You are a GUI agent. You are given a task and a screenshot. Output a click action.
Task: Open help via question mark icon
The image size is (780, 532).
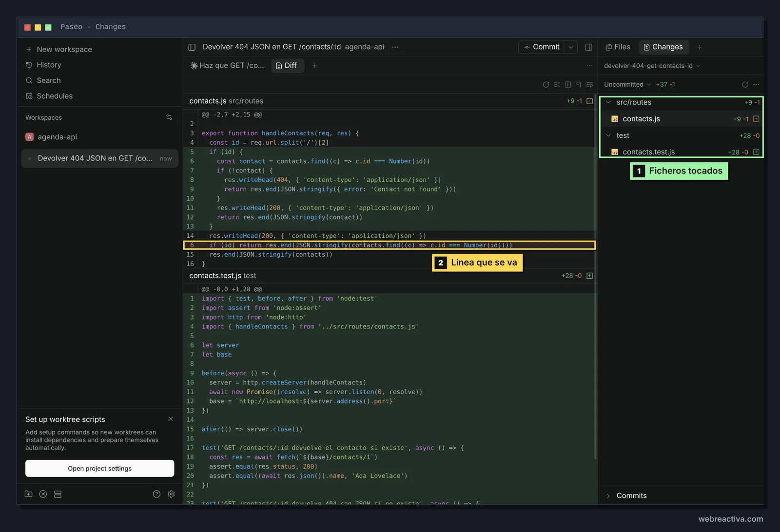[x=156, y=494]
